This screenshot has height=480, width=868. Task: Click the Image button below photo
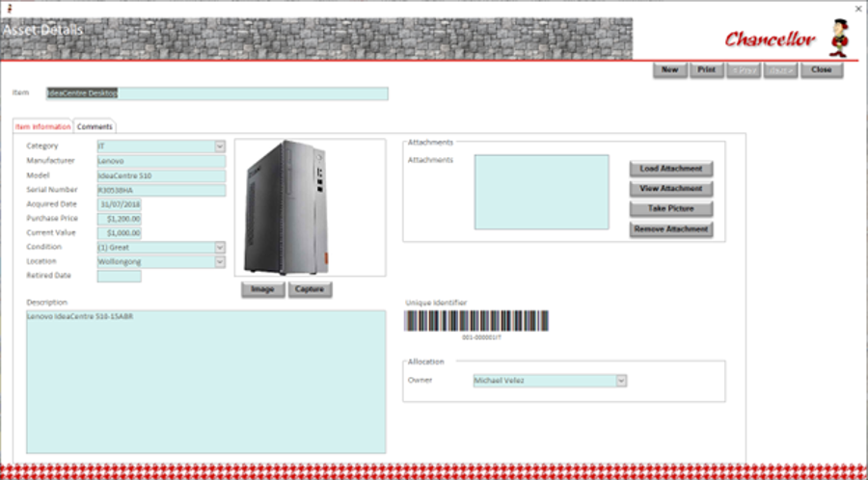pos(263,290)
